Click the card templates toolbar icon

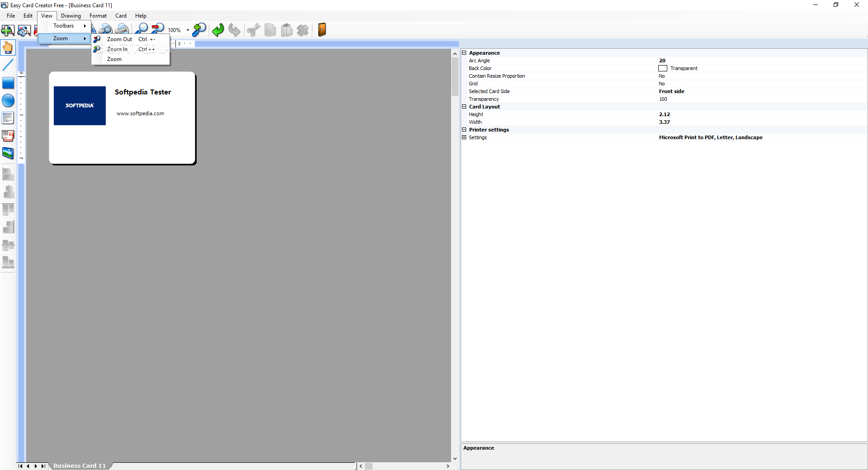(24, 30)
